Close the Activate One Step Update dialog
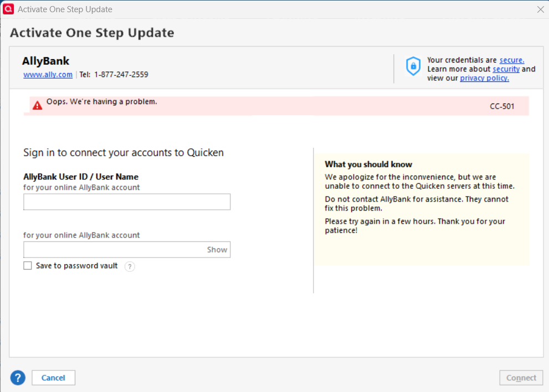 540,9
